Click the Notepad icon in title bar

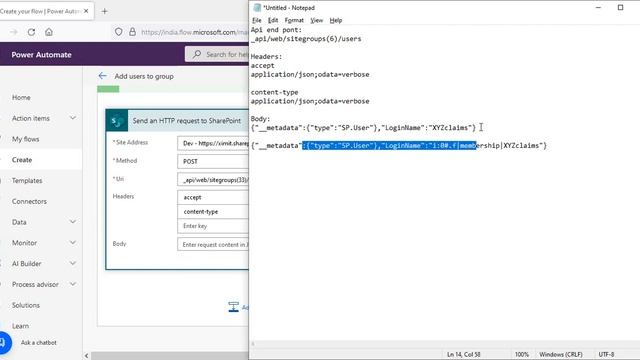[x=257, y=8]
